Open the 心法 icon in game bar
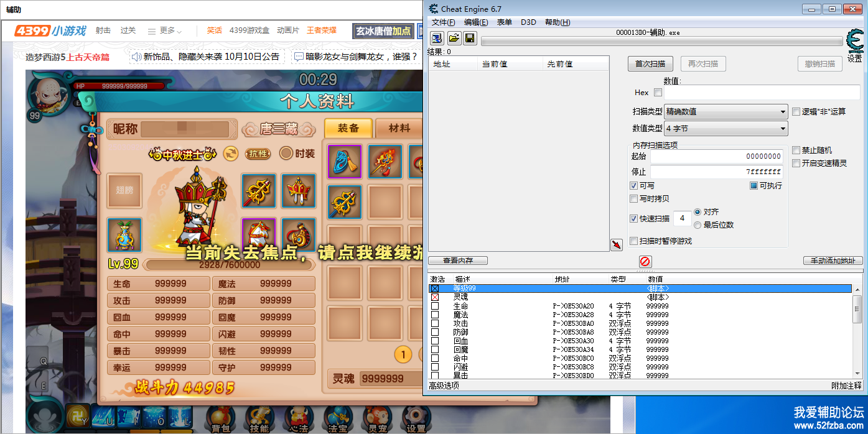868x434 pixels. 299,420
